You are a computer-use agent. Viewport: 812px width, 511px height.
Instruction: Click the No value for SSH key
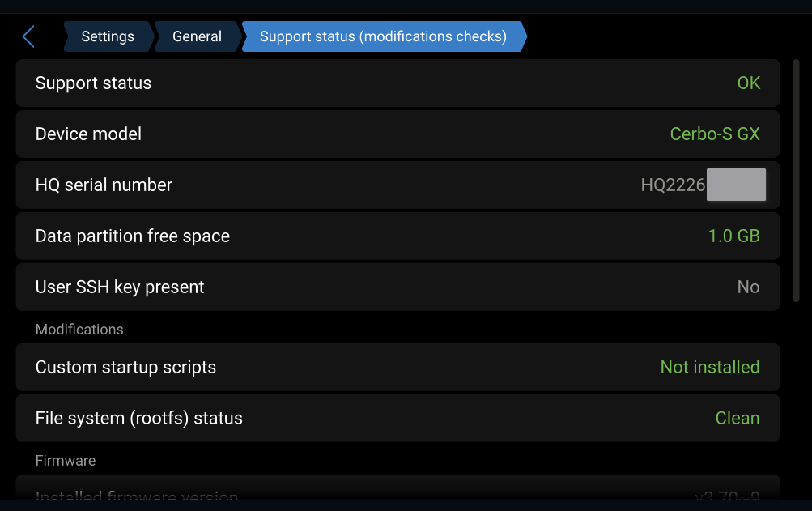tap(748, 287)
